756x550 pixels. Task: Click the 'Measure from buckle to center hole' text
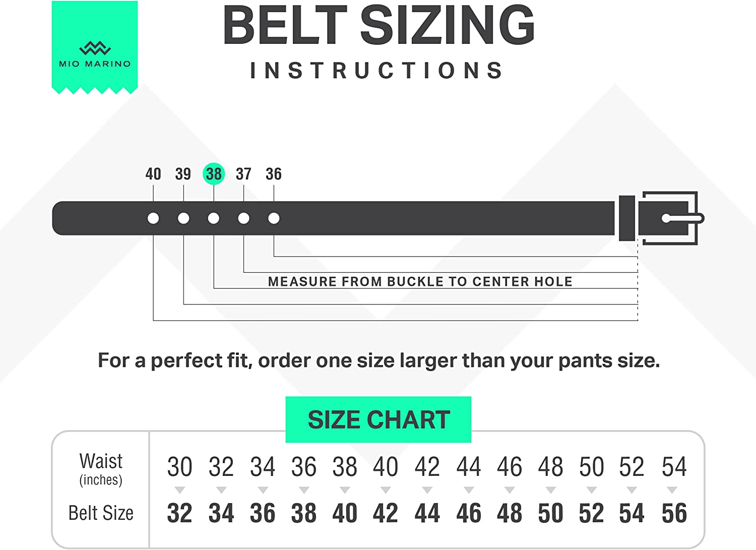[x=420, y=281]
